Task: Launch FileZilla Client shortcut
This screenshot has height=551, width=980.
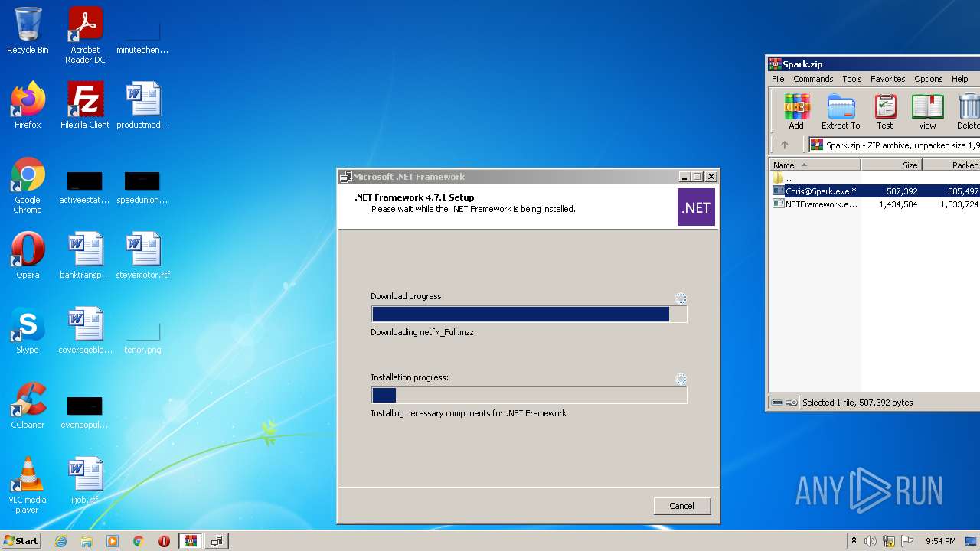Action: pos(85,105)
